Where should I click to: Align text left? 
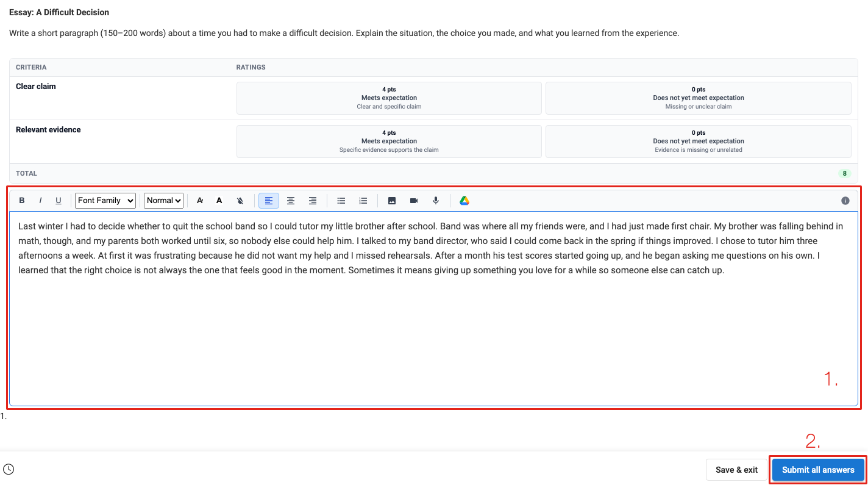[269, 201]
